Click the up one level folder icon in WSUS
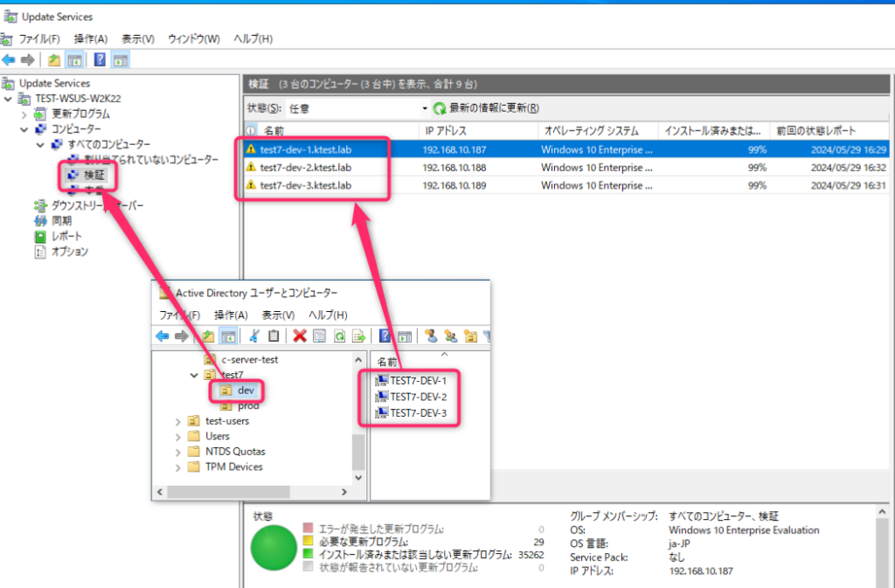The width and height of the screenshot is (895, 588). coord(54,59)
